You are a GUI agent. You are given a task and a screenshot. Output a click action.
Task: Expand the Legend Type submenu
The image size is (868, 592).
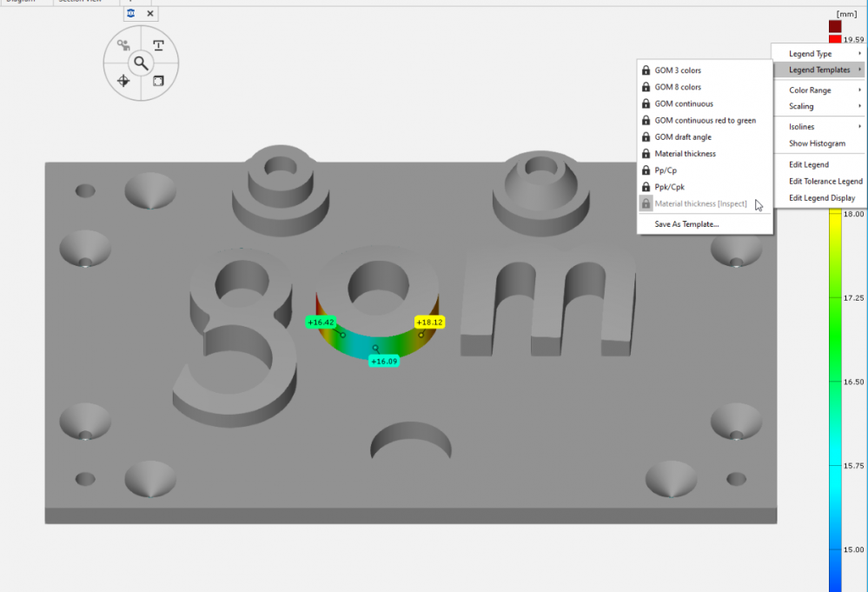[x=819, y=54]
